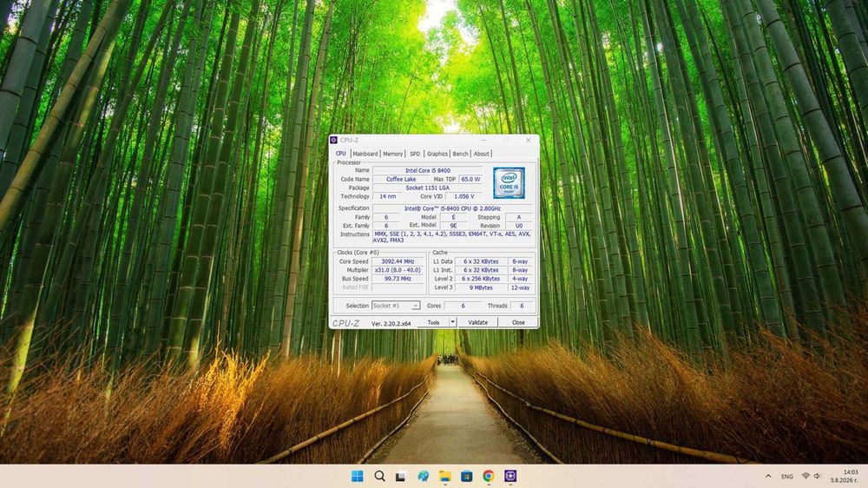The height and width of the screenshot is (488, 868).
Task: Open Task View from the taskbar
Action: pyautogui.click(x=401, y=476)
